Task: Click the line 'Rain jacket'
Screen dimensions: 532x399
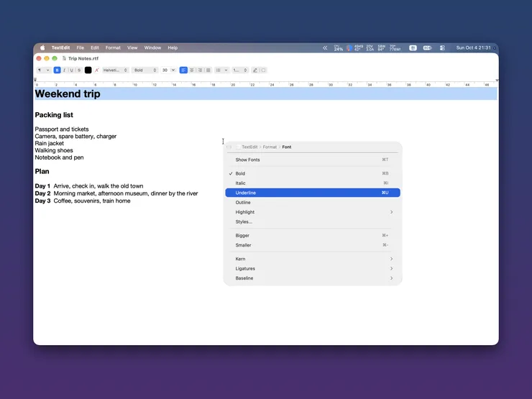Action: point(49,143)
